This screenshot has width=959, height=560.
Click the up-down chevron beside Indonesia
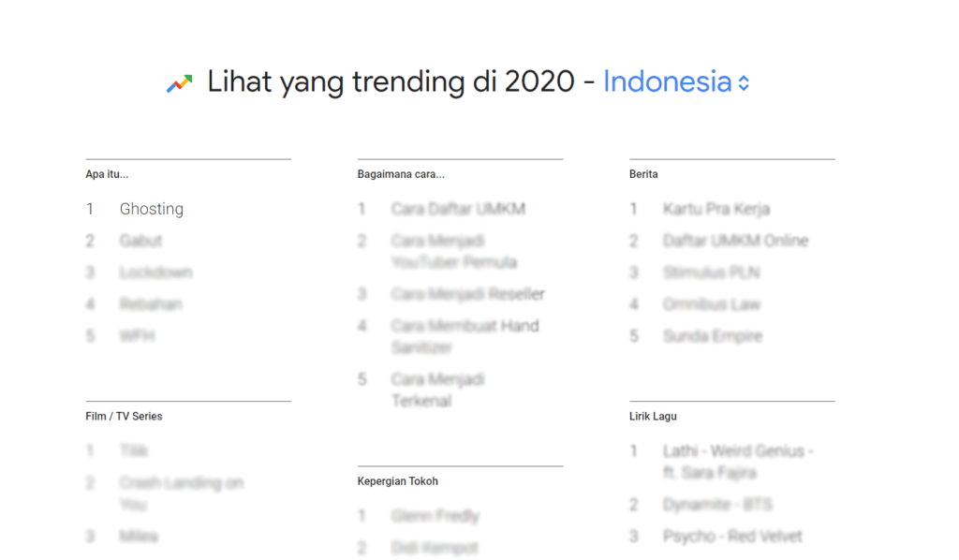(x=744, y=83)
